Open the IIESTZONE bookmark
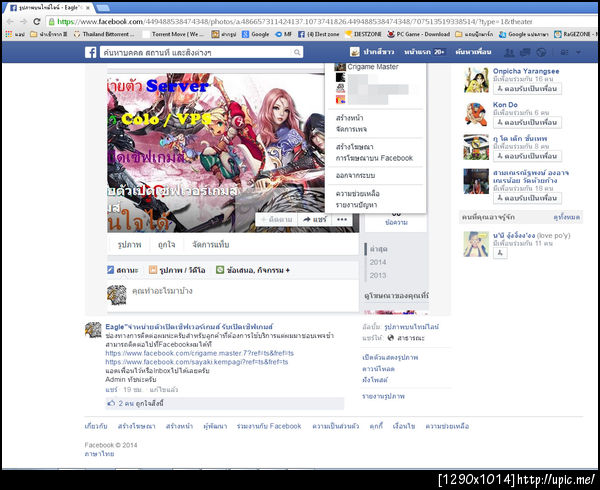Image resolution: width=600 pixels, height=490 pixels. [x=363, y=34]
